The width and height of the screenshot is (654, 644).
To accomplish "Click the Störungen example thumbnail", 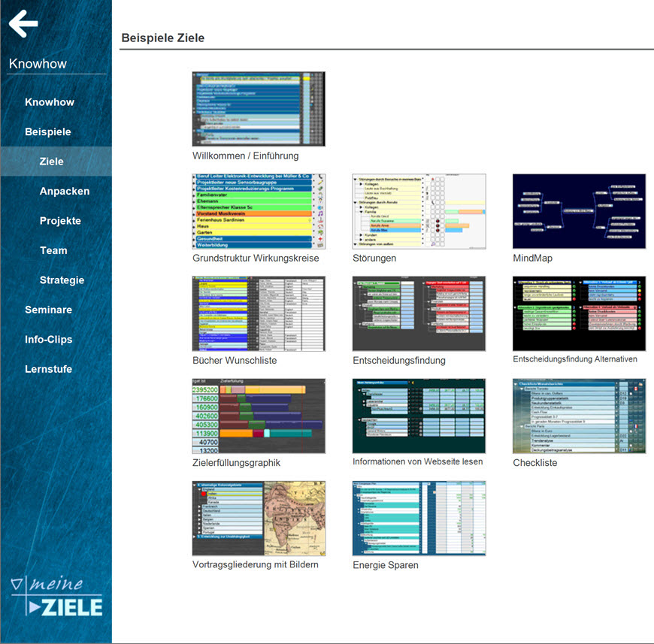I will [419, 211].
